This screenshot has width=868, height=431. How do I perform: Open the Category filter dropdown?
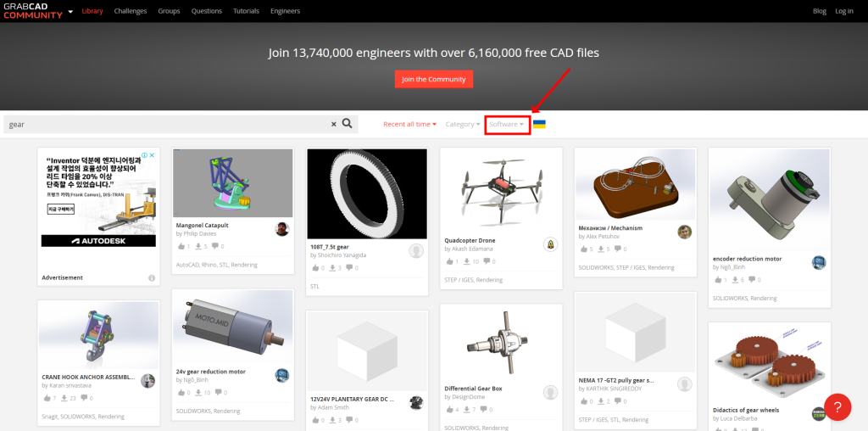point(463,124)
